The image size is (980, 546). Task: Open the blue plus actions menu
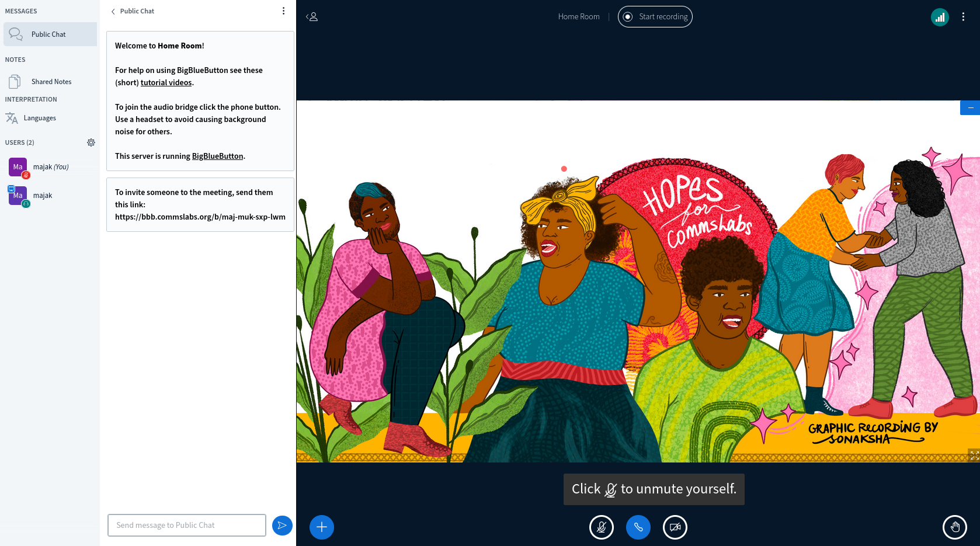(x=322, y=527)
